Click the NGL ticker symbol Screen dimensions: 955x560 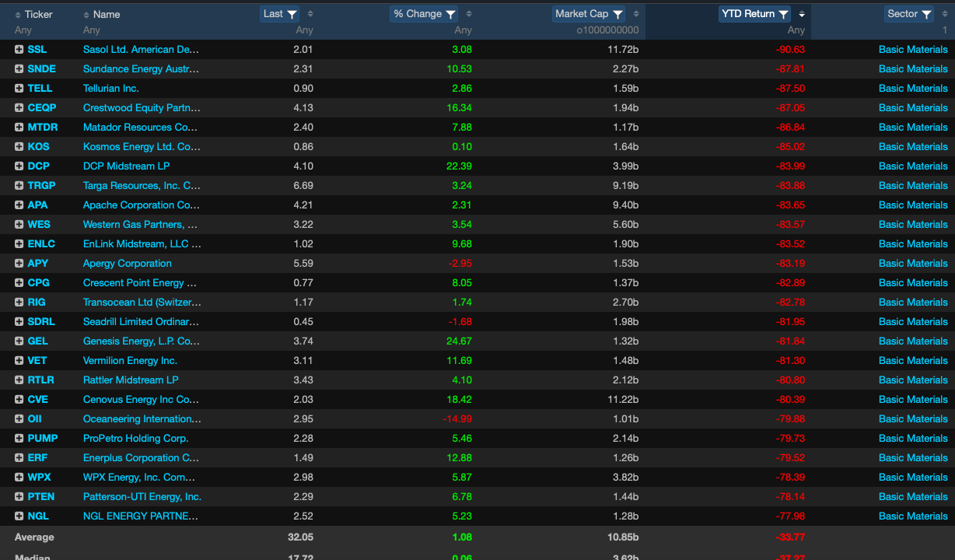[38, 516]
